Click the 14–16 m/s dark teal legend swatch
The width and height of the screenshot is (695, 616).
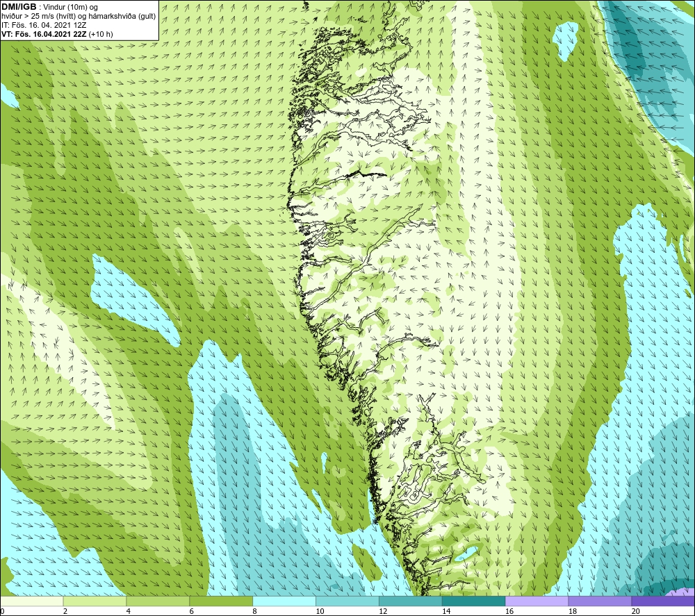coord(474,601)
